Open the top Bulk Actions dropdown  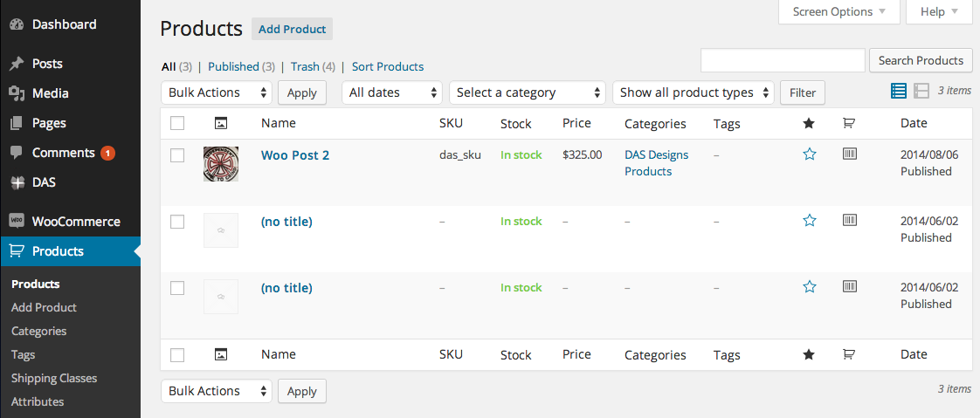pyautogui.click(x=217, y=93)
